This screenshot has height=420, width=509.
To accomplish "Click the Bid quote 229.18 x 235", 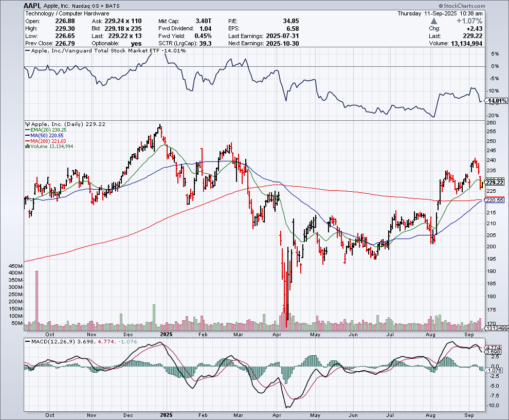I will coord(123,29).
